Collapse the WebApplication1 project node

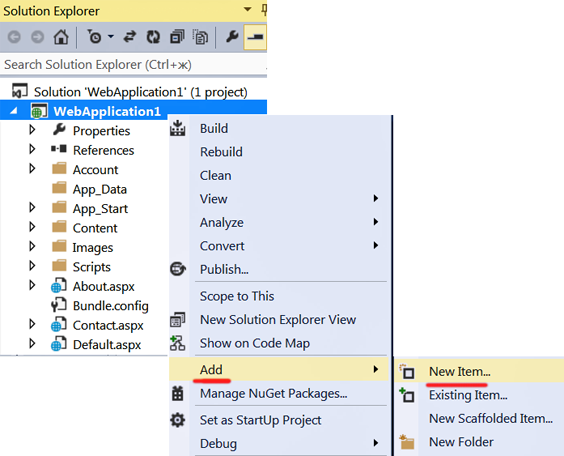click(14, 111)
